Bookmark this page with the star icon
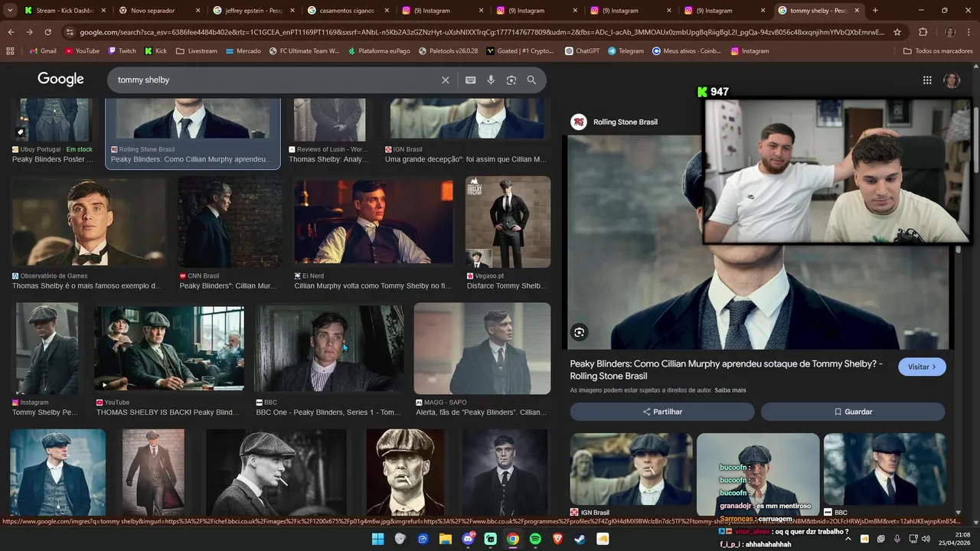The width and height of the screenshot is (980, 551). [897, 32]
